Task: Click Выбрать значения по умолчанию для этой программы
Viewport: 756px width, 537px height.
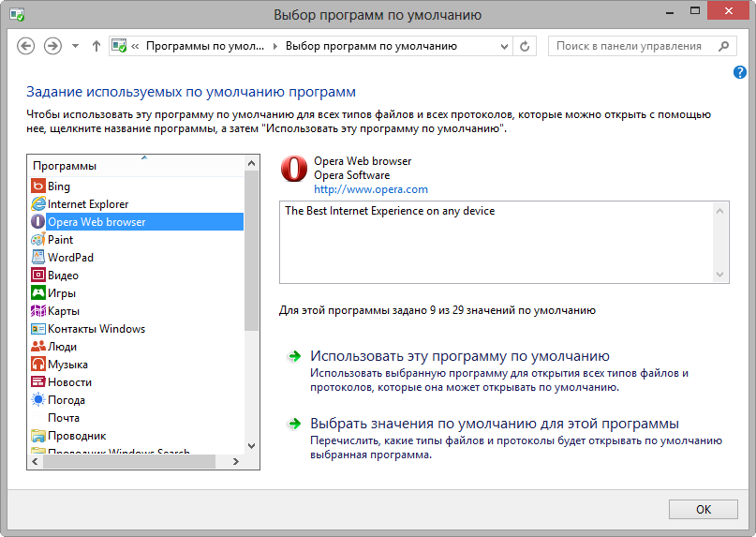Action: (x=495, y=424)
